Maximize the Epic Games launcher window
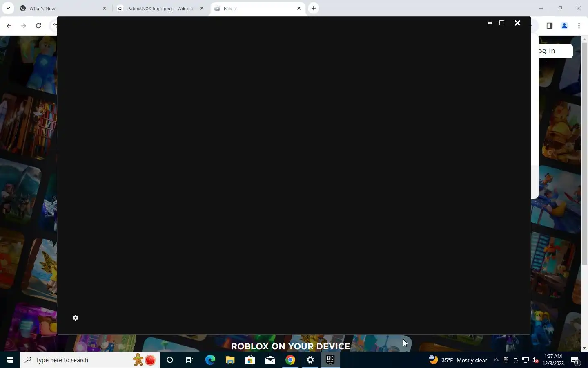 click(502, 23)
